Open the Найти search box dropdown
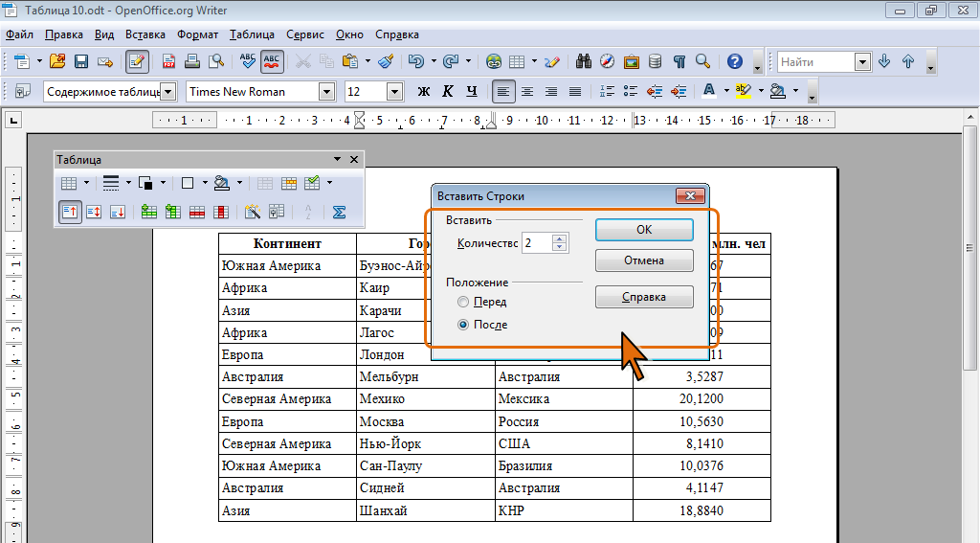This screenshot has width=980, height=543. [x=862, y=61]
